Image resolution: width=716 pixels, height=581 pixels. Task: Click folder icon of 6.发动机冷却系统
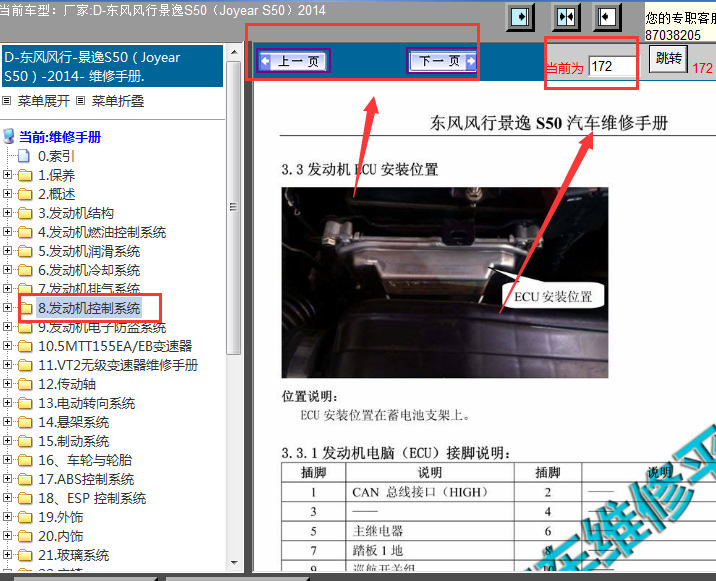pyautogui.click(x=25, y=270)
